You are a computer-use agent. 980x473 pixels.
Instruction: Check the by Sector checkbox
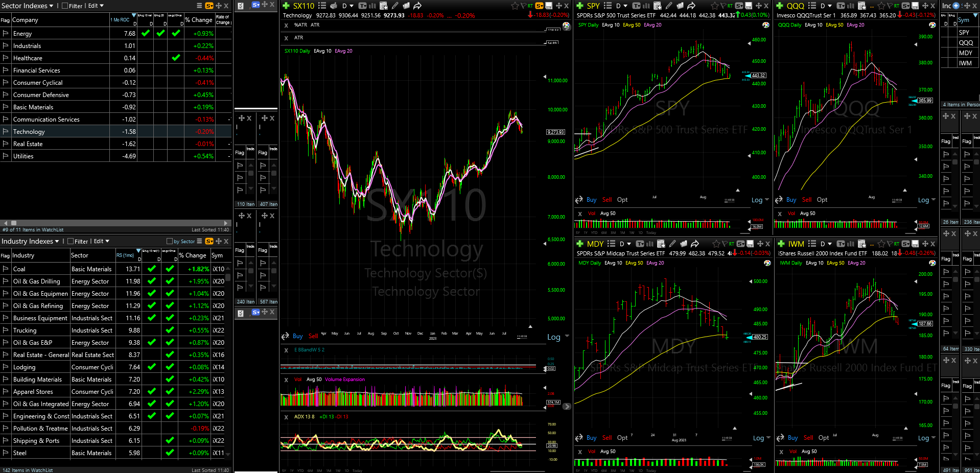pos(170,241)
